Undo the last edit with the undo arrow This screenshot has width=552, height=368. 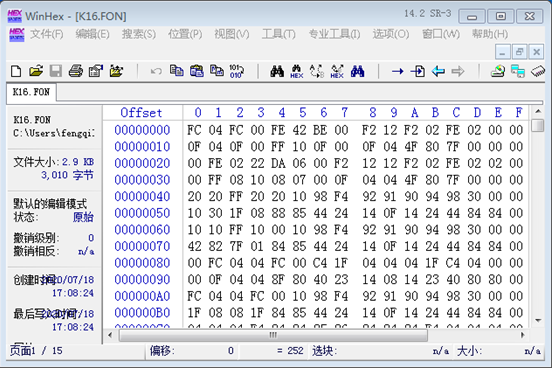pos(156,71)
